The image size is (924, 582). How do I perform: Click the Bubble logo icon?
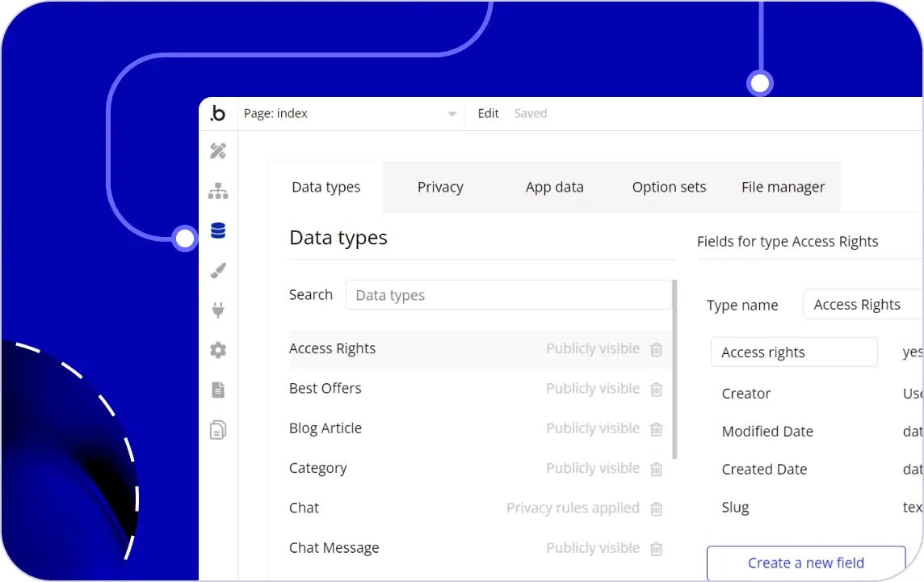[x=218, y=113]
